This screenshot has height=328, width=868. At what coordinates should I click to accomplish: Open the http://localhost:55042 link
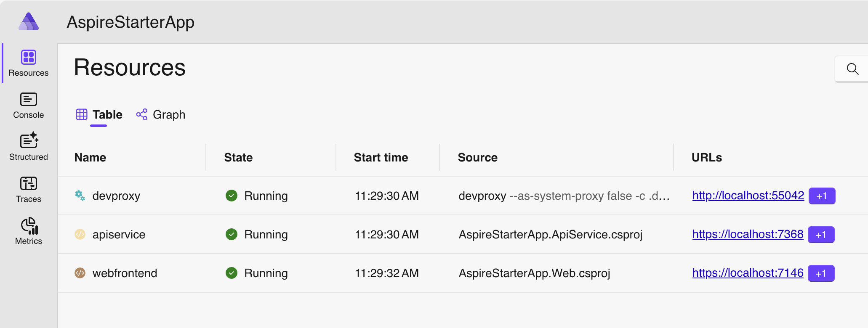tap(748, 196)
